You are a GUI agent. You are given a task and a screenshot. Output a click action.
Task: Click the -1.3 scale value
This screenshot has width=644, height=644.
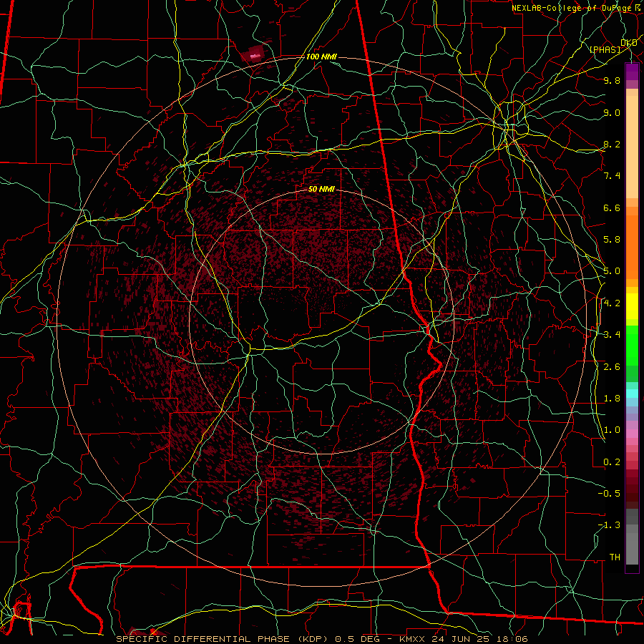609,525
